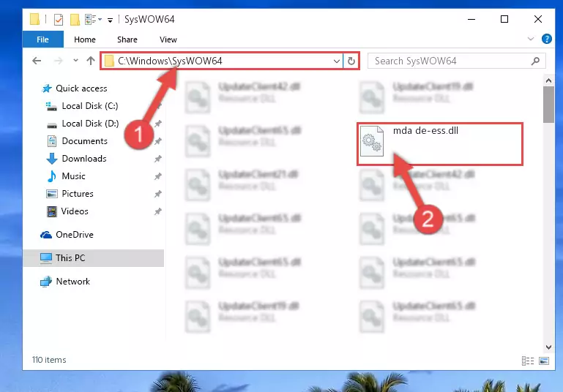Click the address bar path C:\Windows\SysWOW64
563x392 pixels.
point(170,61)
